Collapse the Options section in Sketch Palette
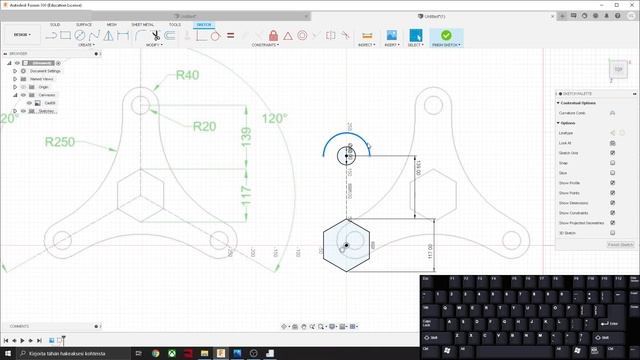The width and height of the screenshot is (640, 360). tap(558, 123)
